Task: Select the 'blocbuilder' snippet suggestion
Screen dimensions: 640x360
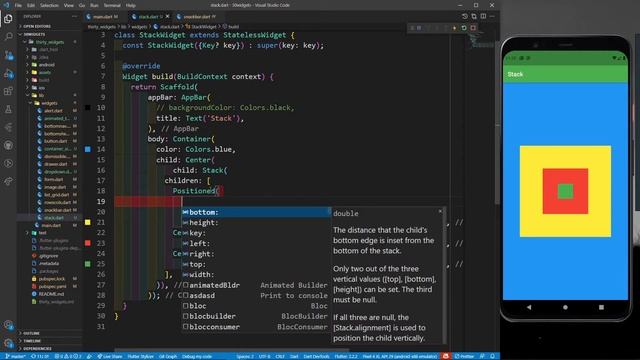Action: coord(256,316)
